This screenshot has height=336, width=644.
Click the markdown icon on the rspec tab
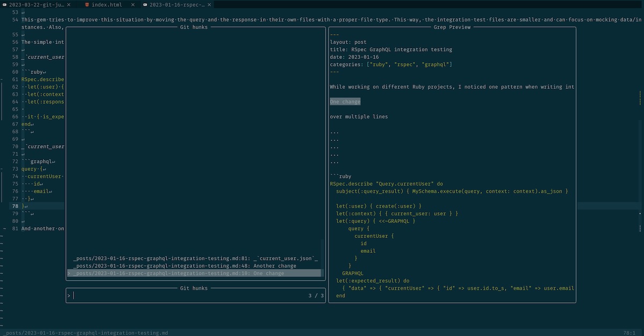[146, 4]
